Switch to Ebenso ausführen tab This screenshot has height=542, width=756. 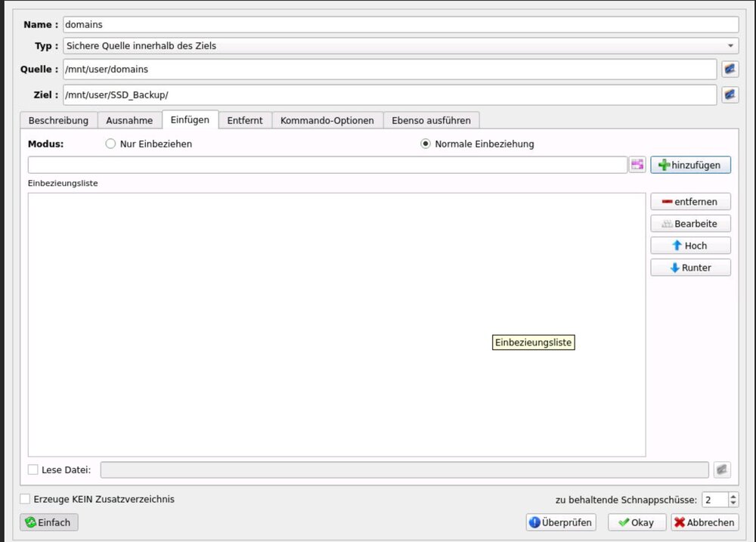coord(431,120)
